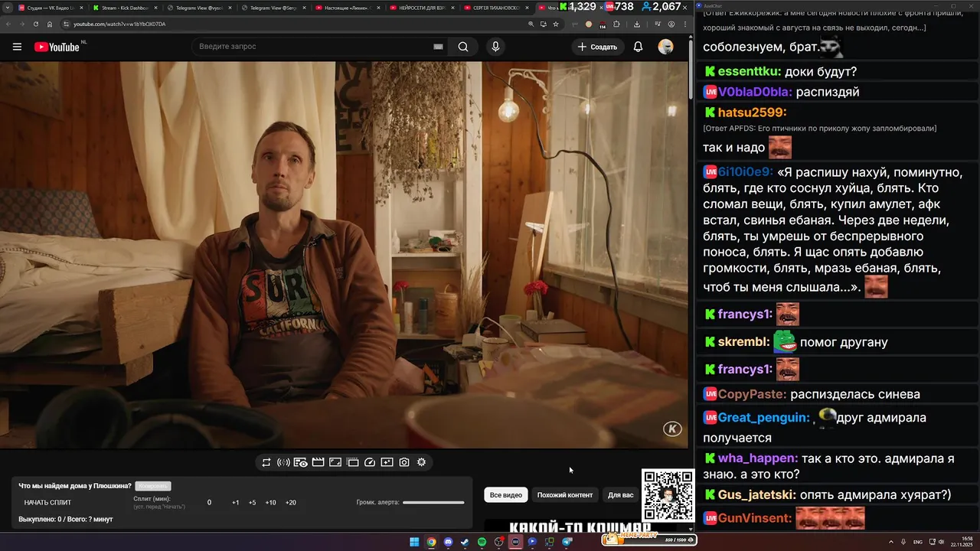Click GunVinsent username in chat
This screenshot has width=980, height=551.
[x=754, y=518]
